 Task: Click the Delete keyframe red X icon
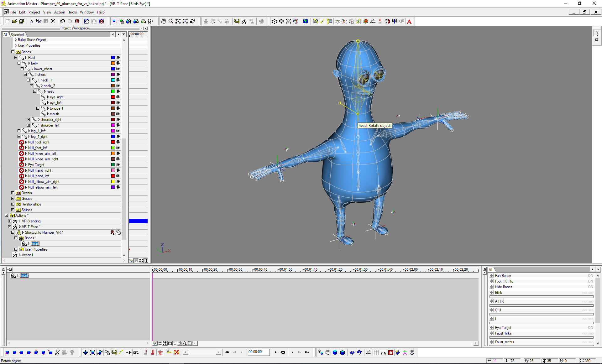(x=177, y=352)
